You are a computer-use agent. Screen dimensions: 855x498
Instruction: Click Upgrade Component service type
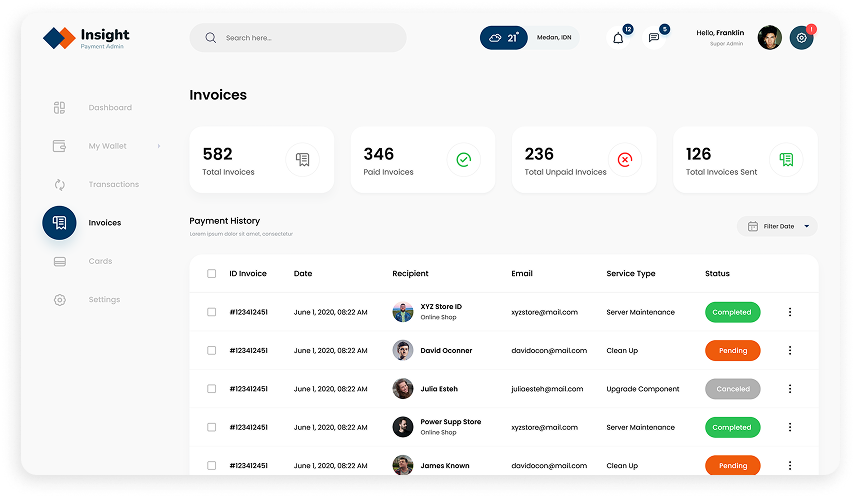tap(643, 389)
